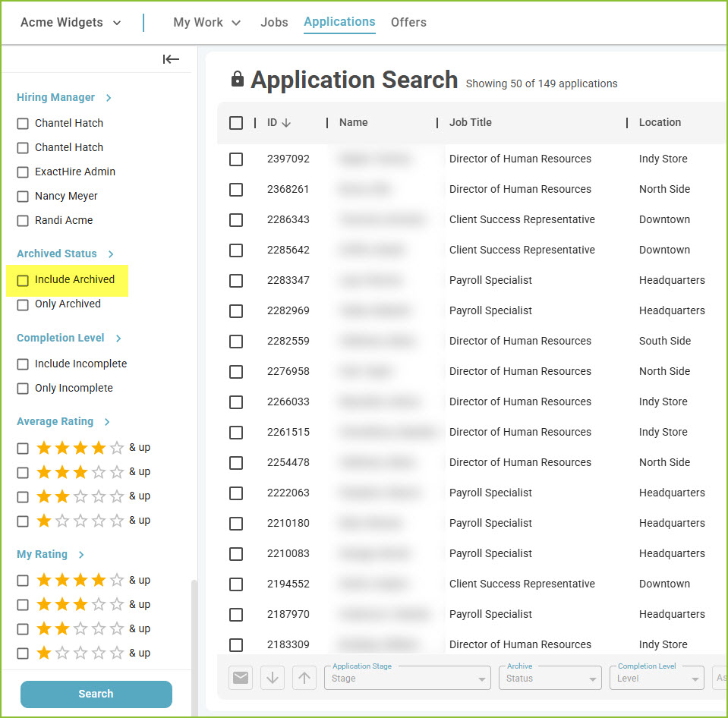Click application ID 2187970

288,615
